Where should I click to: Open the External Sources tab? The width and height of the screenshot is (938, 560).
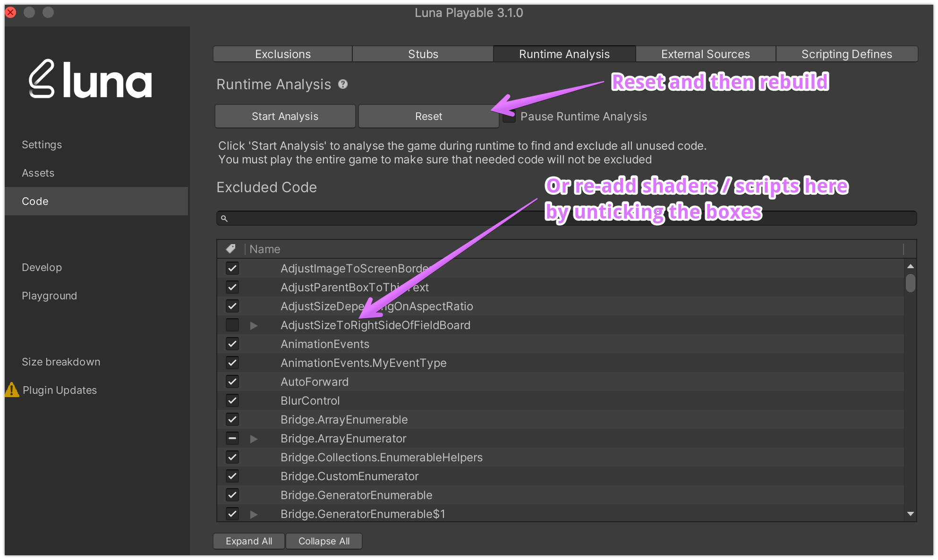coord(706,54)
